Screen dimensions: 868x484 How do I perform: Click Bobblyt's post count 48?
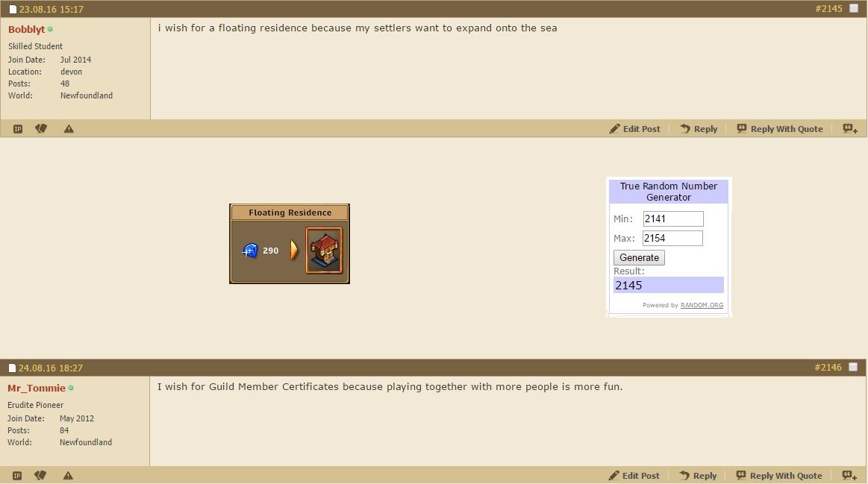pos(65,84)
